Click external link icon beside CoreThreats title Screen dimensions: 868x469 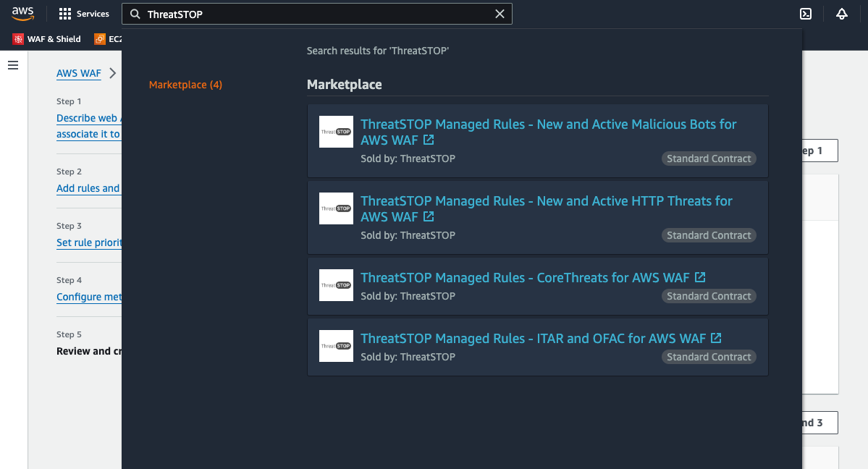(700, 278)
